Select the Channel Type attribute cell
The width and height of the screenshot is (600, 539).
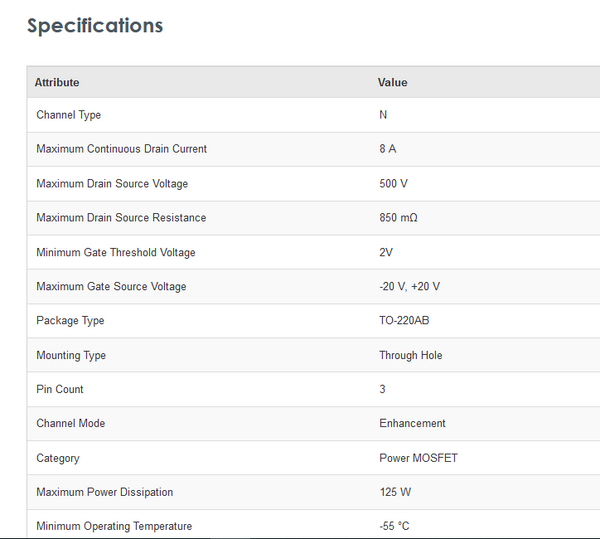[x=68, y=115]
